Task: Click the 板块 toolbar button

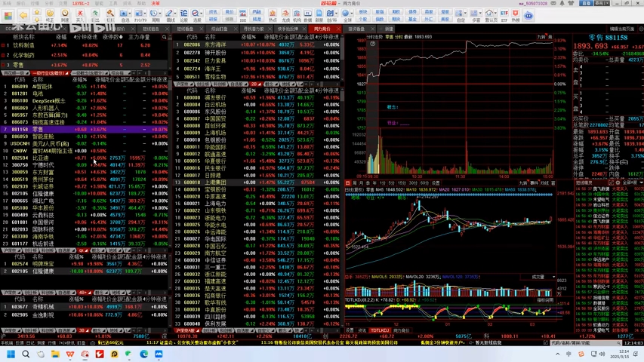Action: (363, 12)
